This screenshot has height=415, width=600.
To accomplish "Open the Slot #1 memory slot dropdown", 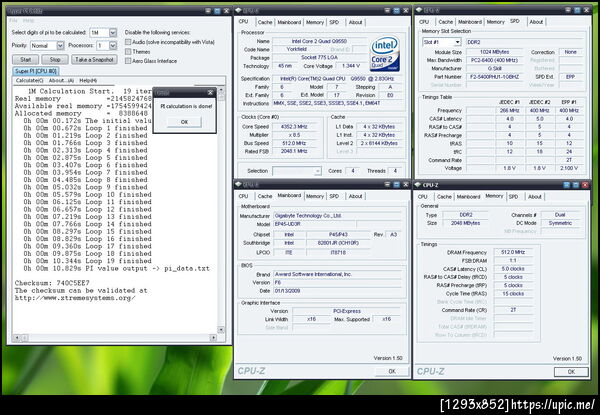I will 457,42.
